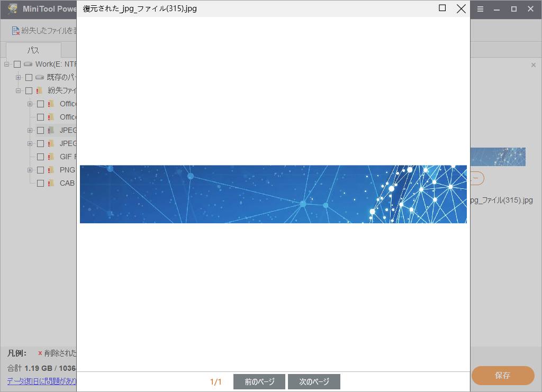The width and height of the screenshot is (542, 392).
Task: Tick the PNG folder checkbox
Action: point(40,170)
